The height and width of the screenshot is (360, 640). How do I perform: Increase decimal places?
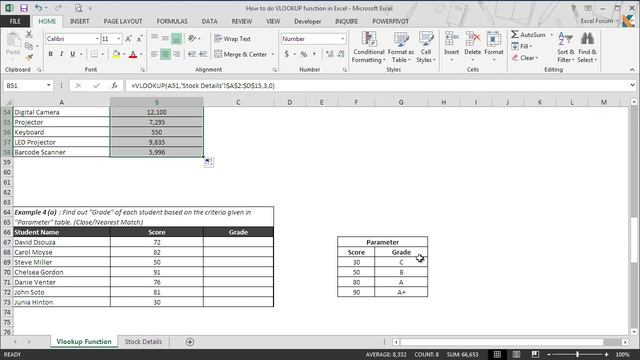click(x=330, y=54)
